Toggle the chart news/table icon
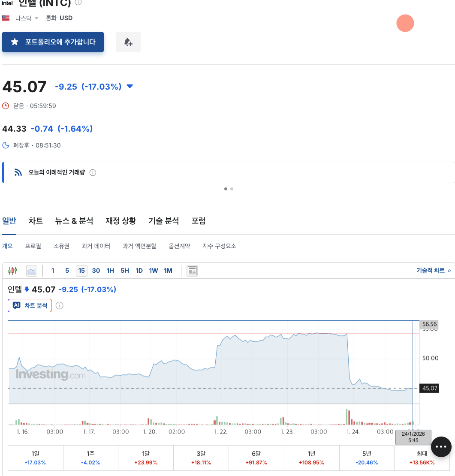Image resolution: width=455 pixels, height=476 pixels. [x=192, y=271]
